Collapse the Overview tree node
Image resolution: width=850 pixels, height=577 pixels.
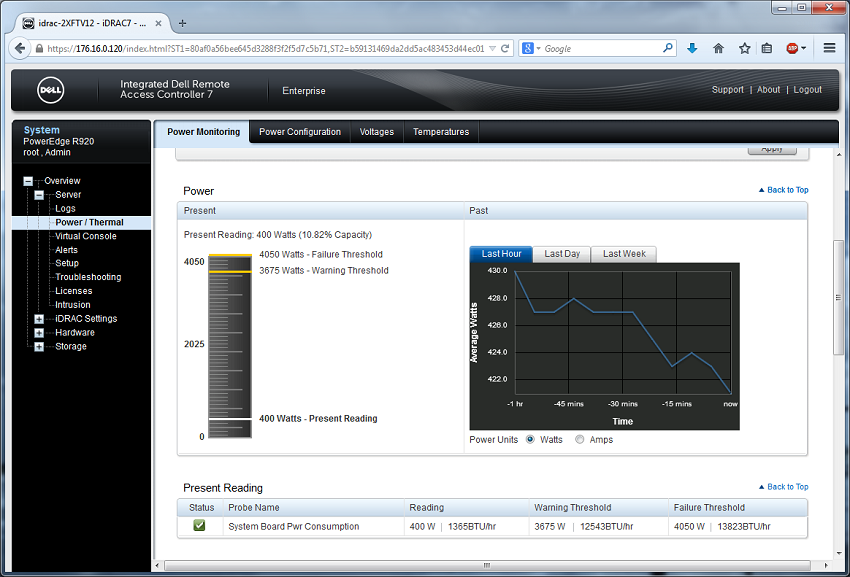click(28, 181)
